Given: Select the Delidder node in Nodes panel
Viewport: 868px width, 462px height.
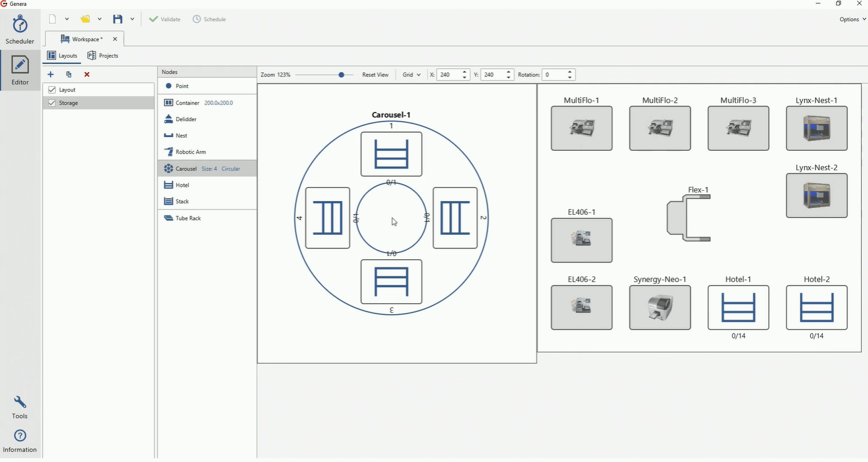Looking at the screenshot, I should 184,119.
